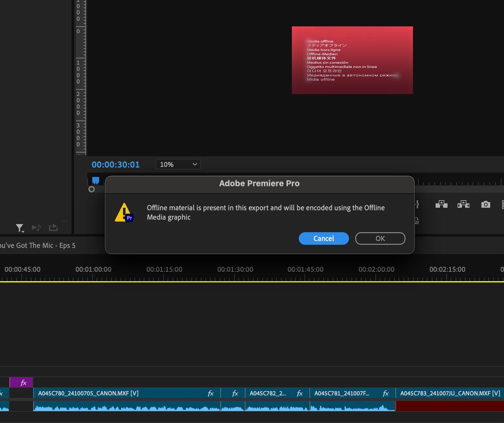Click the yellow warning icon in the dialog
The width and height of the screenshot is (504, 423).
click(124, 212)
